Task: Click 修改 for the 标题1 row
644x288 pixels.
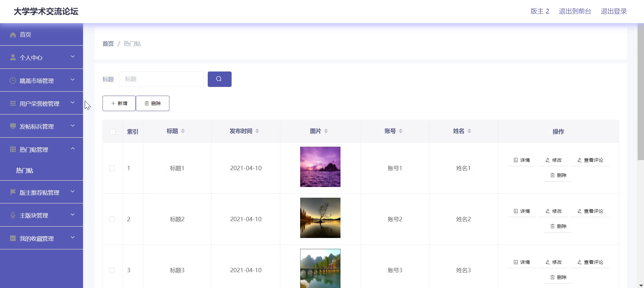Action: pos(554,160)
